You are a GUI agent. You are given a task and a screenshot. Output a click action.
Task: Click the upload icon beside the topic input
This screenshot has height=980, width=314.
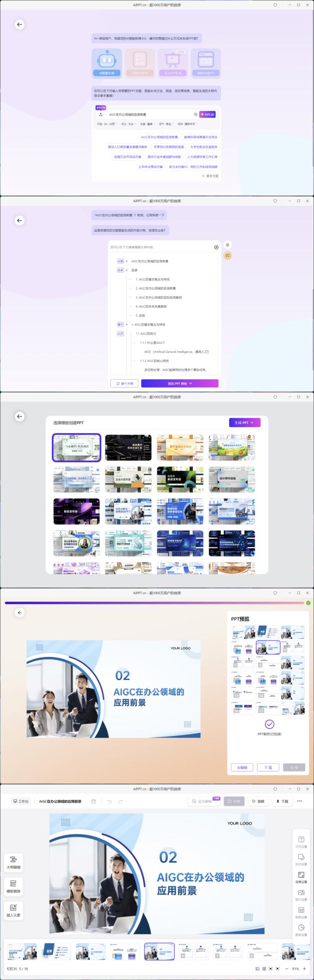[x=101, y=114]
